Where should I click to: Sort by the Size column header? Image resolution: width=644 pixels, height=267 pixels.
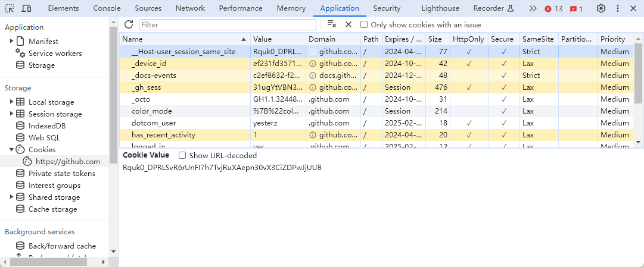pyautogui.click(x=438, y=39)
